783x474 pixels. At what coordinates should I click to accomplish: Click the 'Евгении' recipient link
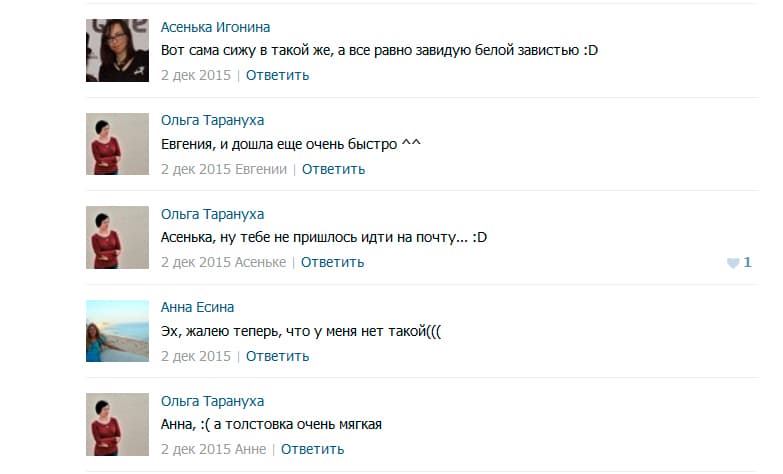pos(261,169)
